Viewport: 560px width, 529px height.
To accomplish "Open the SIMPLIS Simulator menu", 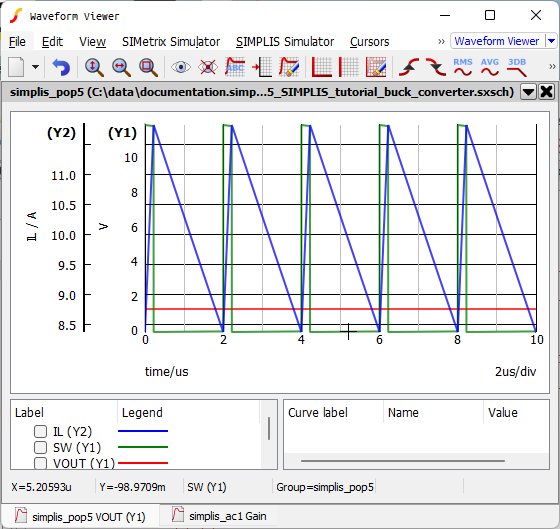I will (x=285, y=42).
